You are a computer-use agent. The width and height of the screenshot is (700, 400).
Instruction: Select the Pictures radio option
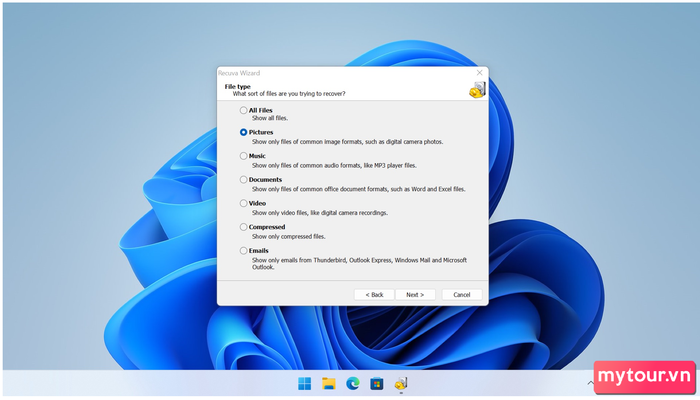[243, 132]
